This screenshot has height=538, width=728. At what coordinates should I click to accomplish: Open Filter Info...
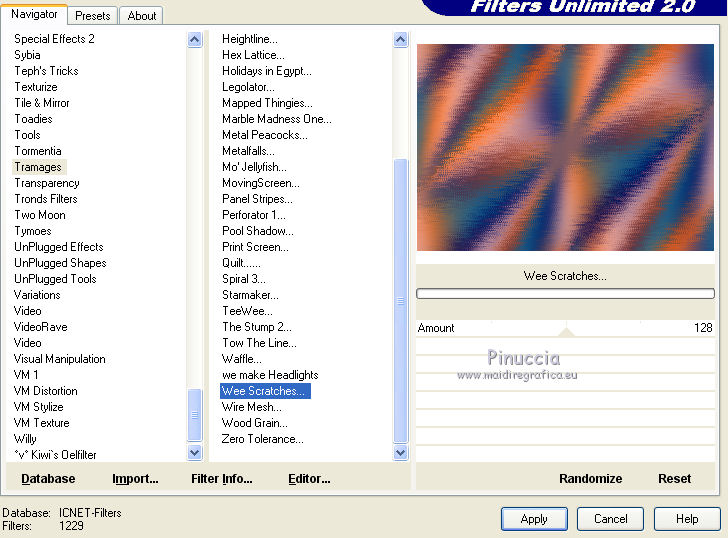[221, 479]
